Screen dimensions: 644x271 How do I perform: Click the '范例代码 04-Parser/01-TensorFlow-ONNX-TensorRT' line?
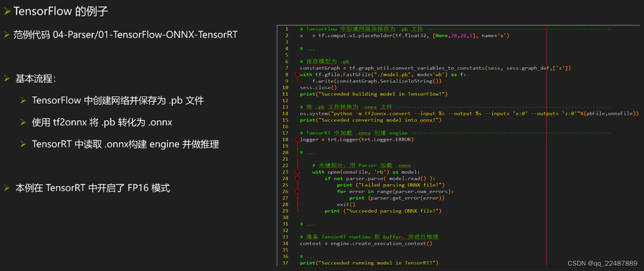[125, 35]
